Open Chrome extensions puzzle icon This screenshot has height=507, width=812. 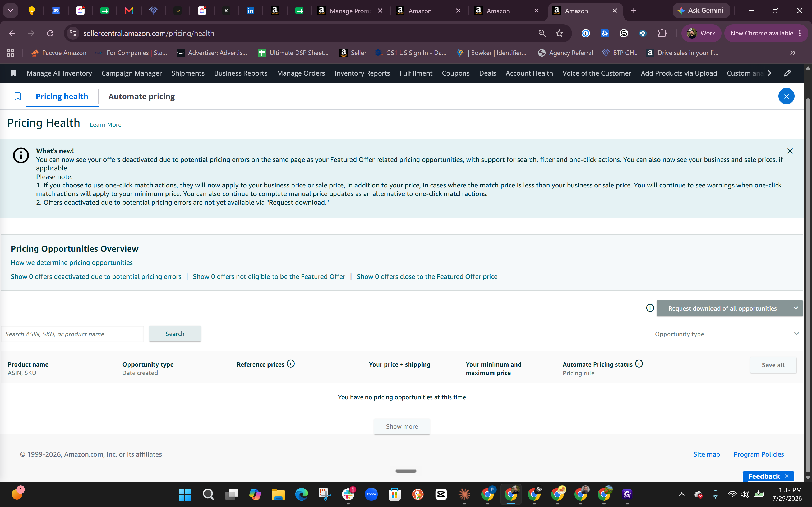(x=662, y=33)
